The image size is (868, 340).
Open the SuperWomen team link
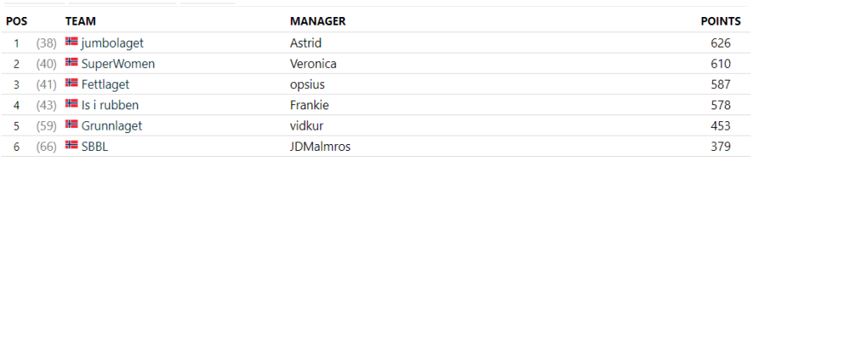click(x=118, y=64)
